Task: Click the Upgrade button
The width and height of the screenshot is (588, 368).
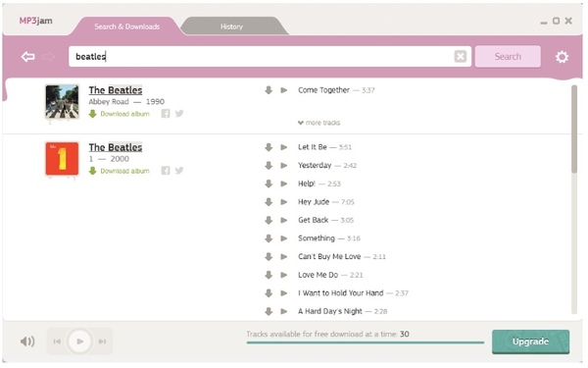Action: (530, 342)
